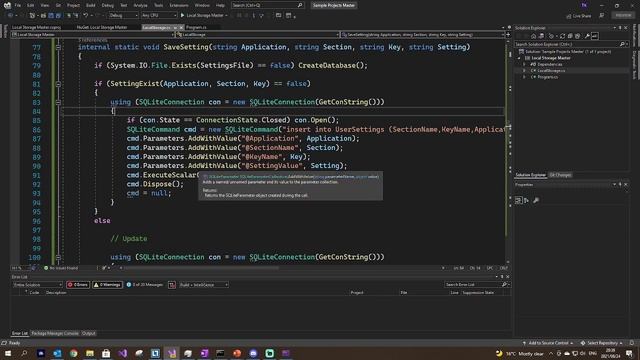Open the SaveSetting member navigation dropdown
The width and height of the screenshot is (640, 360).
pos(423,35)
